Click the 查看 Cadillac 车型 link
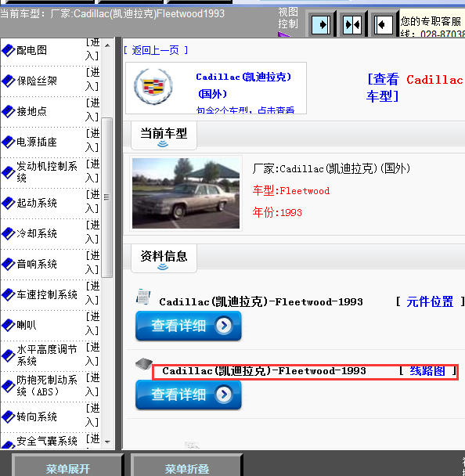The image size is (465, 476). [415, 88]
